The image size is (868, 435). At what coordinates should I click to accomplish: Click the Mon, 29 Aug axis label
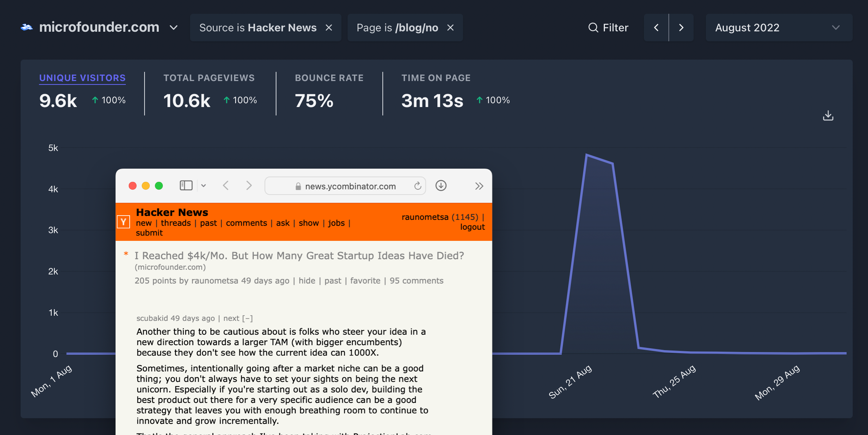pyautogui.click(x=777, y=382)
